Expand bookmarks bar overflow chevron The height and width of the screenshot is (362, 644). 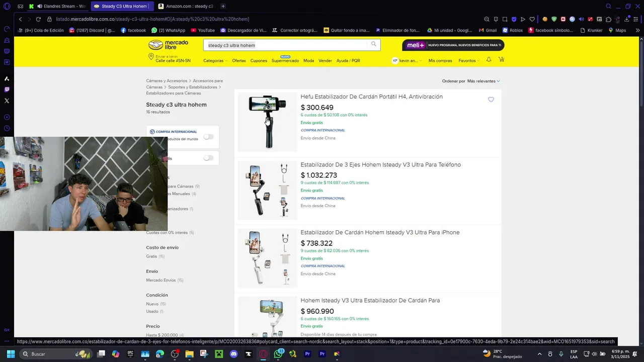click(638, 30)
